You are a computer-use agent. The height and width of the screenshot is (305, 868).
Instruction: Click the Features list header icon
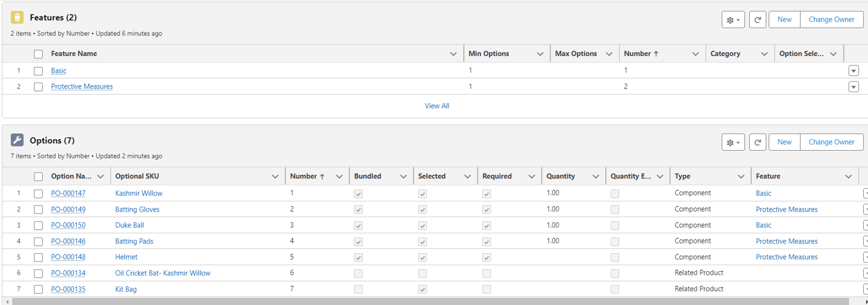tap(17, 17)
